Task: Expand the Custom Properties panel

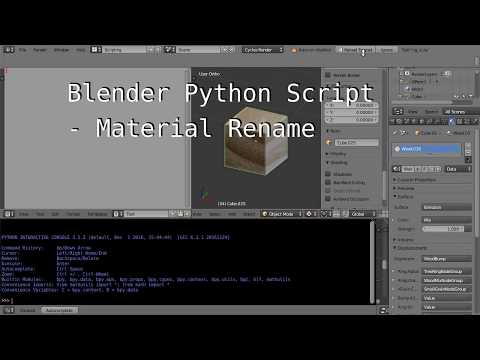Action: click(x=415, y=180)
